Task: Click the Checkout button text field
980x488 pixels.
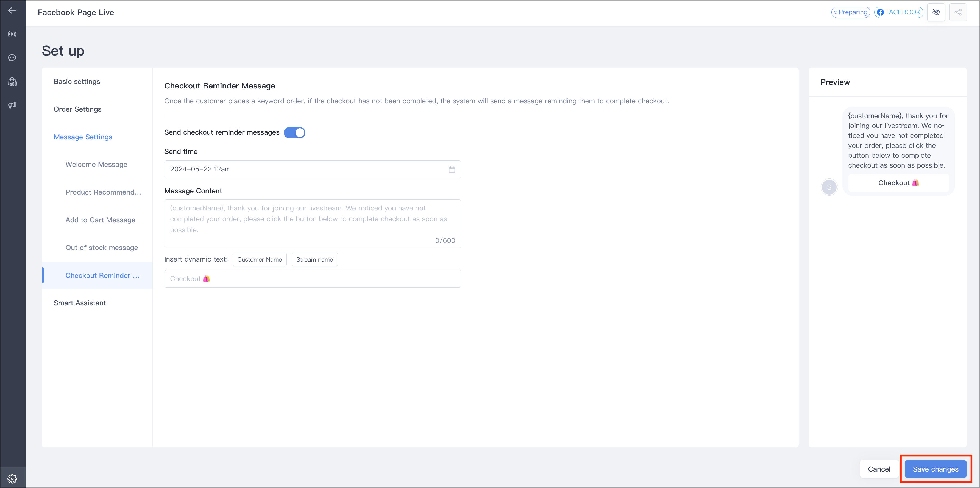Action: (312, 279)
